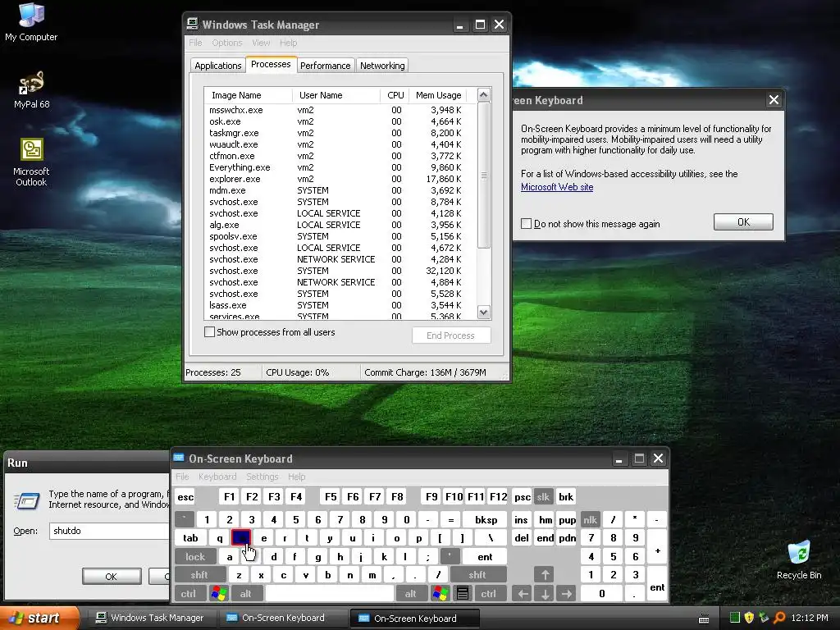The width and height of the screenshot is (840, 630).
Task: Click context menu key on On-Screen Keyboard
Action: pos(463,594)
